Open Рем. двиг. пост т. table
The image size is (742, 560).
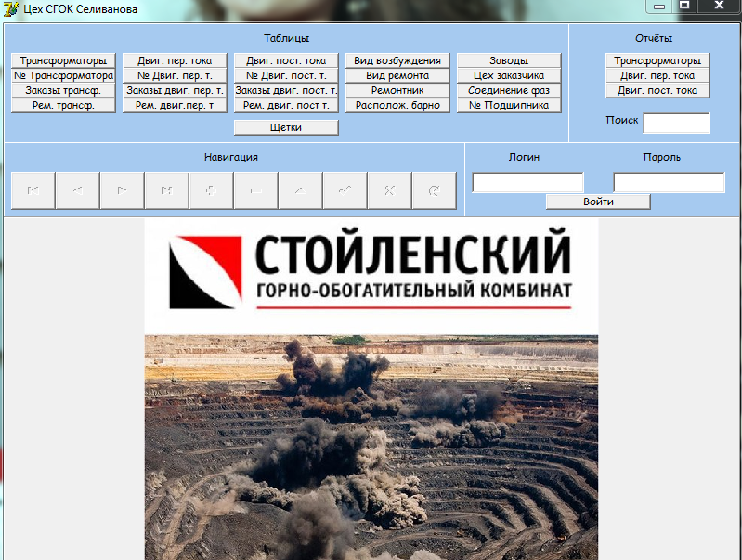tap(286, 105)
